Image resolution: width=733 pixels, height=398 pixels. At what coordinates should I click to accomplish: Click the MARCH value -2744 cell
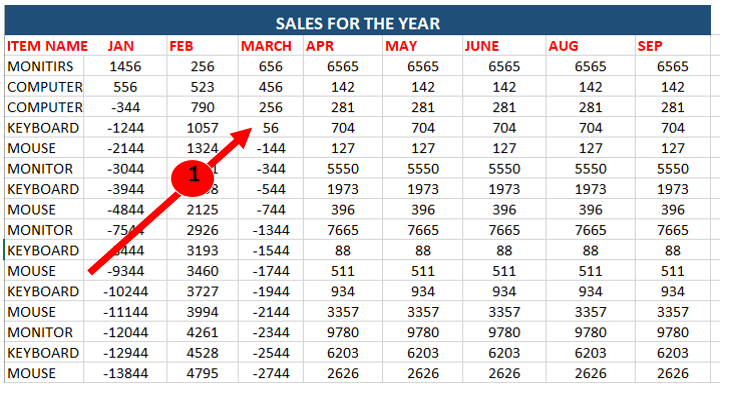271,373
